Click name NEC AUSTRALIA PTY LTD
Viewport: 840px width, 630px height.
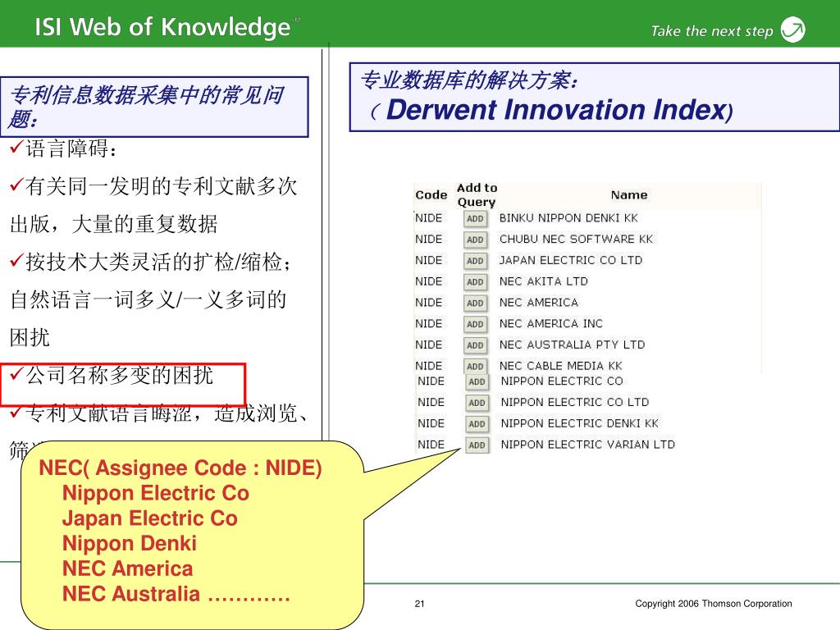pos(572,345)
